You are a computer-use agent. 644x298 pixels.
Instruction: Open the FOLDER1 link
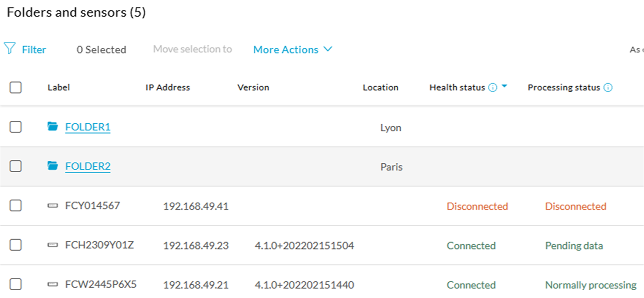pyautogui.click(x=88, y=127)
